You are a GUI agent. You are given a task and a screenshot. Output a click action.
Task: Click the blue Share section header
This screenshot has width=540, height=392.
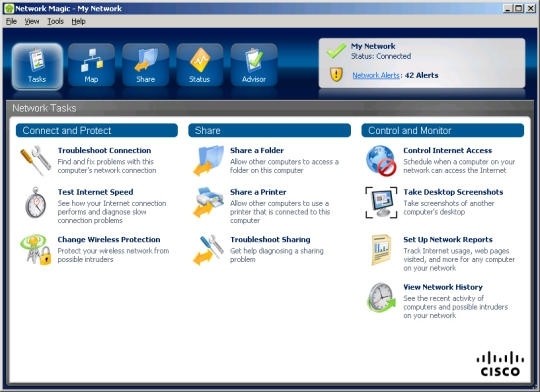coord(270,131)
